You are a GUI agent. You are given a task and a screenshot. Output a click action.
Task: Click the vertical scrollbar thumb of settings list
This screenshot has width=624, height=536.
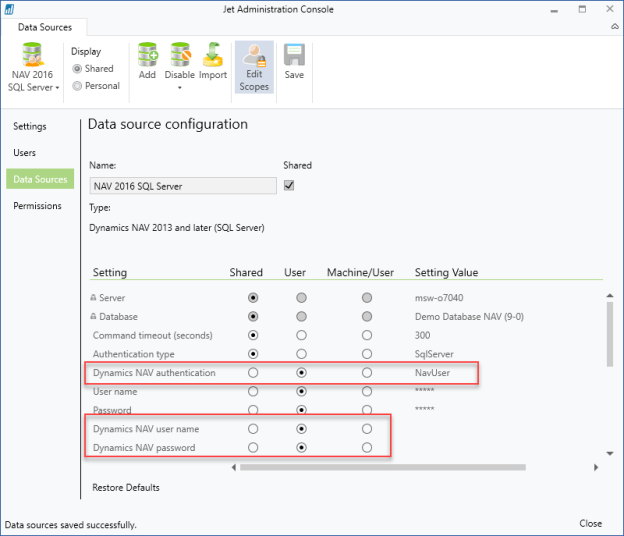pyautogui.click(x=610, y=334)
